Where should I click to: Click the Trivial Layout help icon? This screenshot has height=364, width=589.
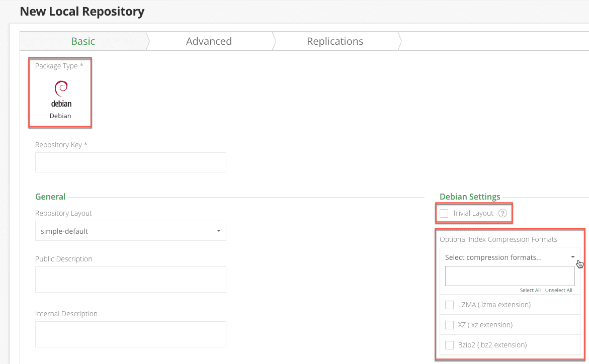(x=502, y=213)
